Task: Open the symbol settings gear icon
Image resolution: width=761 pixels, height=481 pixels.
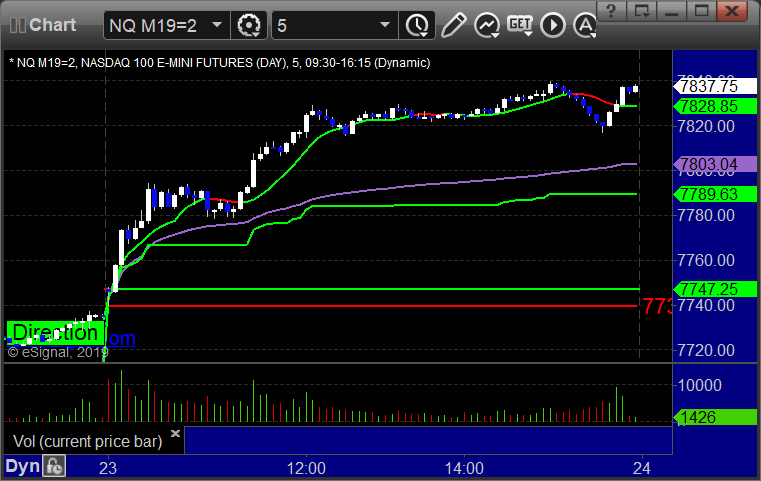Action: [249, 25]
